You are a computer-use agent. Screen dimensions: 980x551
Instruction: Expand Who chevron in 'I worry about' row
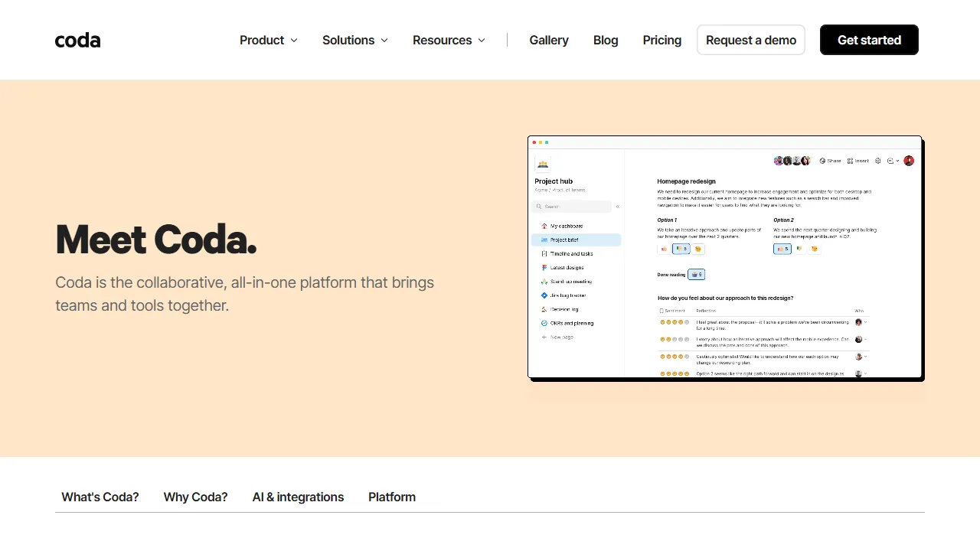[x=865, y=339]
